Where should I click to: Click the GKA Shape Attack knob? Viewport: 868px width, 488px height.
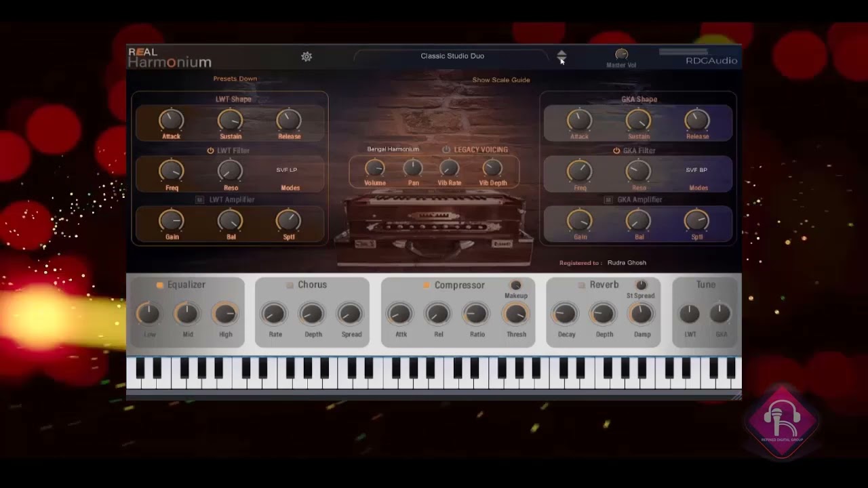pyautogui.click(x=579, y=120)
